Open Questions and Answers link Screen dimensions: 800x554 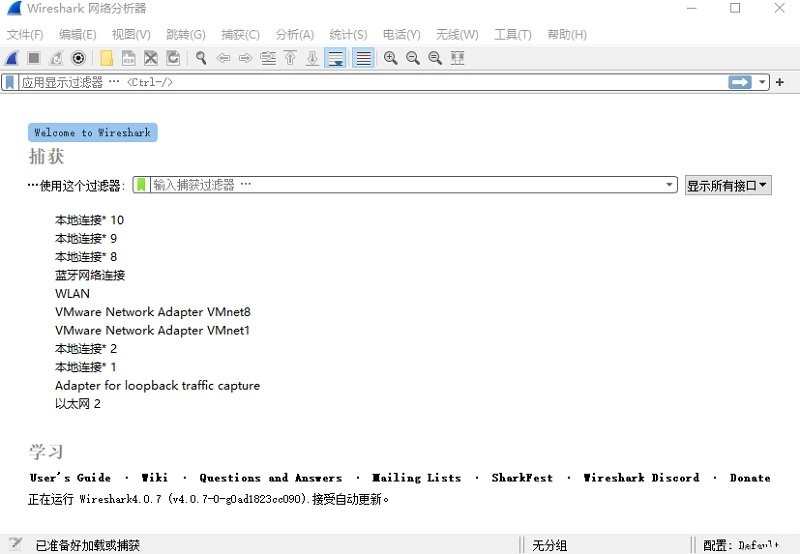click(270, 478)
